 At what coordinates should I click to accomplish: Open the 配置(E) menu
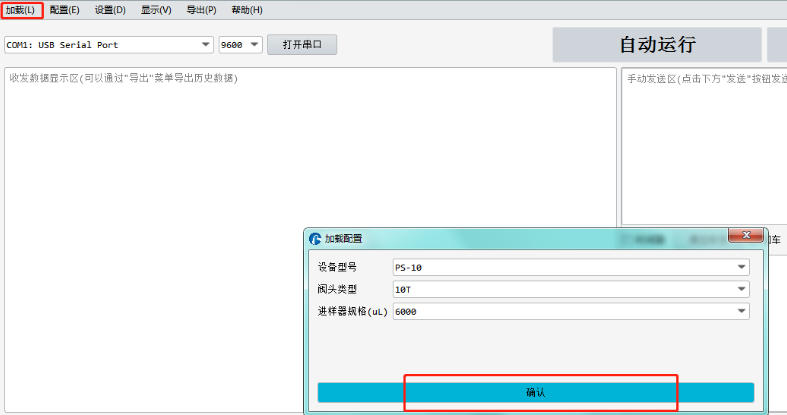coord(64,10)
